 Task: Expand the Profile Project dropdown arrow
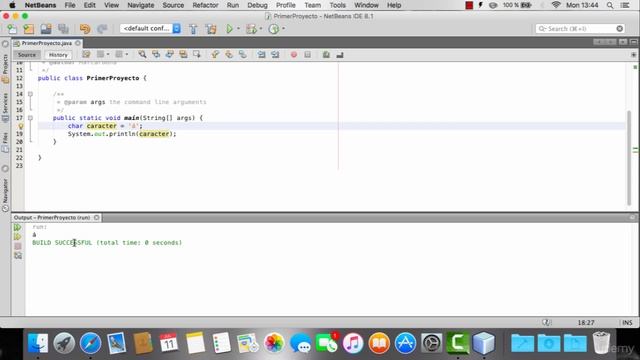284,29
